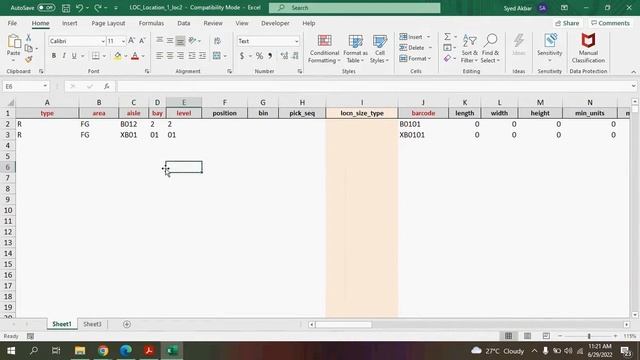The height and width of the screenshot is (360, 640).
Task: Toggle underline formatting
Action: pos(74,56)
